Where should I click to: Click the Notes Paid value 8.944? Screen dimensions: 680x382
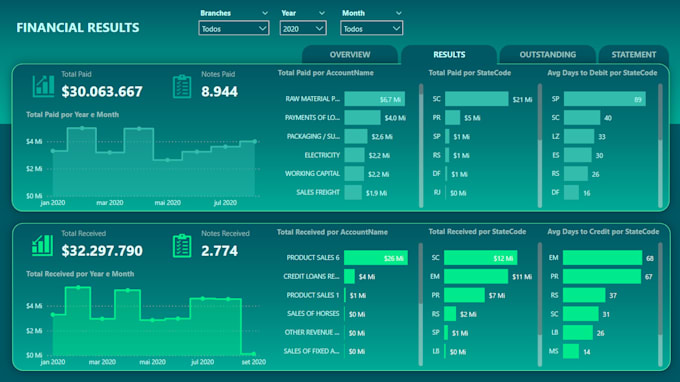219,91
